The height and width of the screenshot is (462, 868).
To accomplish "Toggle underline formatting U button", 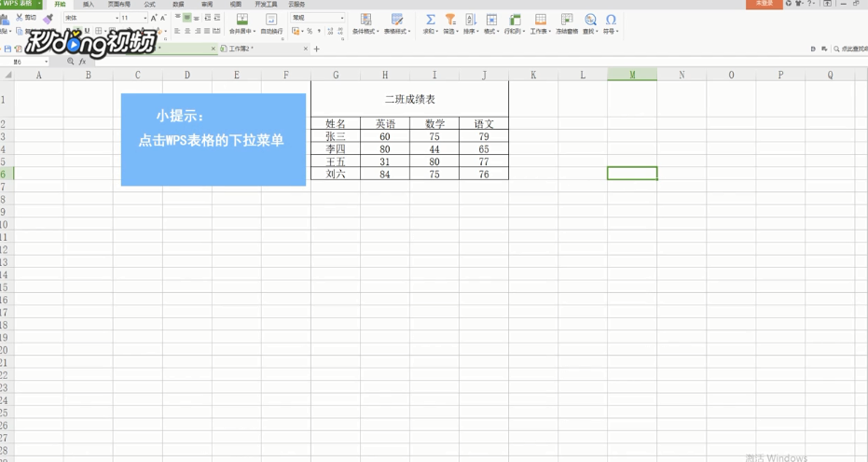I will click(87, 31).
